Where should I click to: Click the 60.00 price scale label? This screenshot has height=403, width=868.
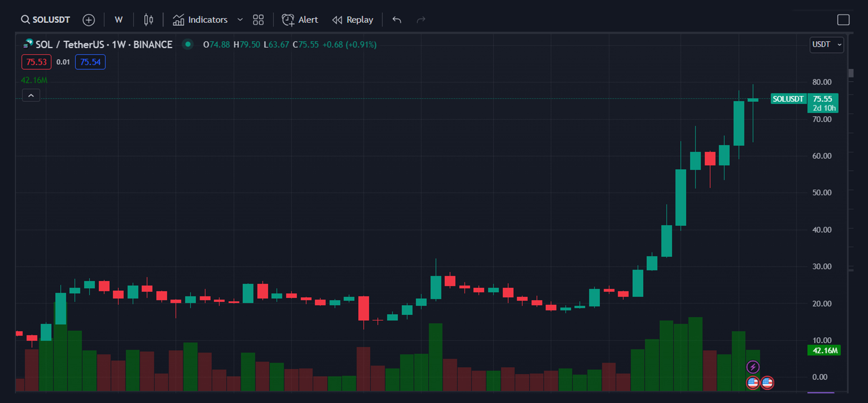(x=822, y=156)
